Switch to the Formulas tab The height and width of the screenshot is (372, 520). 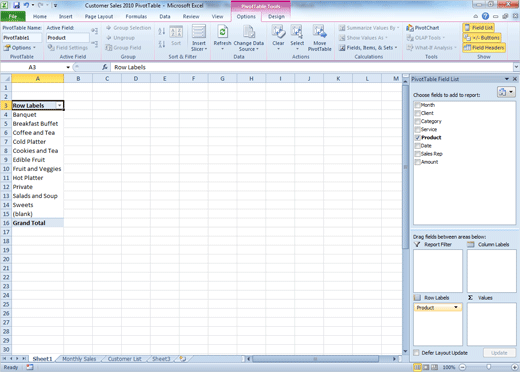[136, 16]
